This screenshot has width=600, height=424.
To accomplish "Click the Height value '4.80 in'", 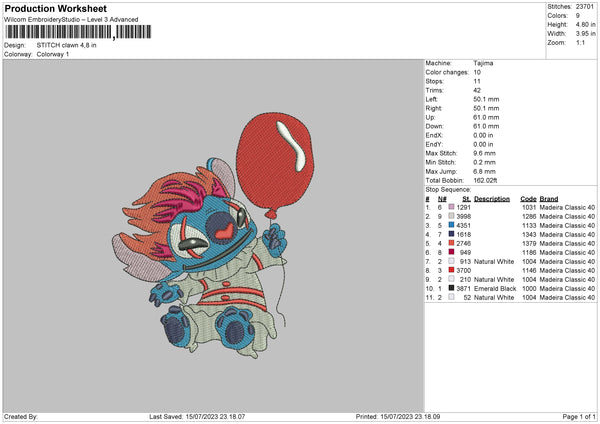I will pos(585,24).
